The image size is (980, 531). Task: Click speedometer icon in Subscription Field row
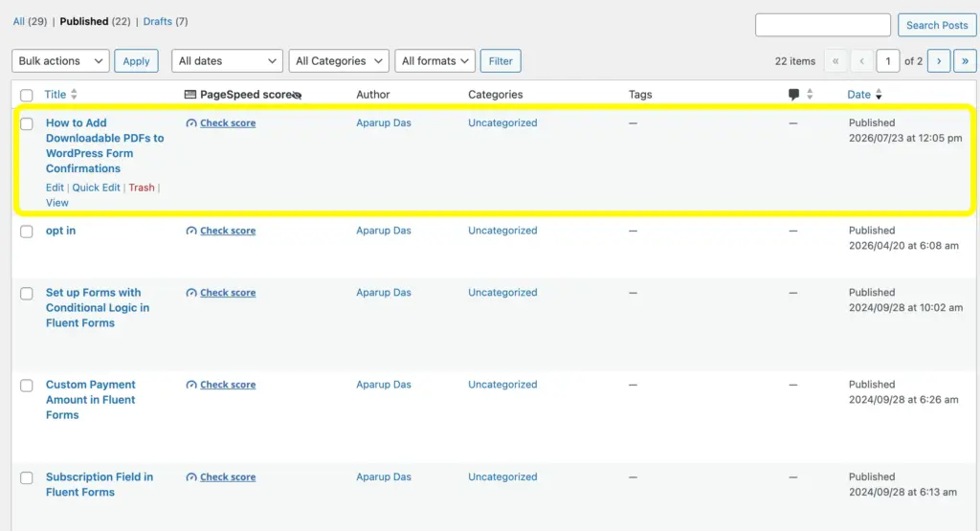(x=191, y=477)
